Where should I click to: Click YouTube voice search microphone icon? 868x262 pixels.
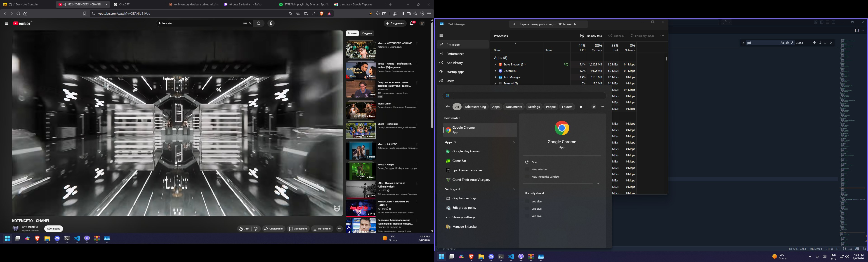click(271, 23)
